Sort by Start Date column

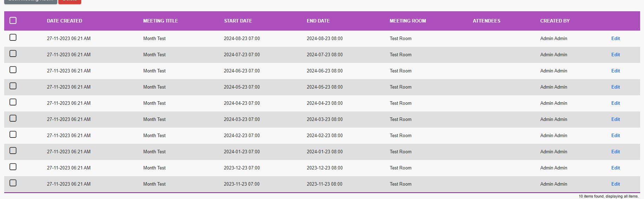tap(238, 21)
